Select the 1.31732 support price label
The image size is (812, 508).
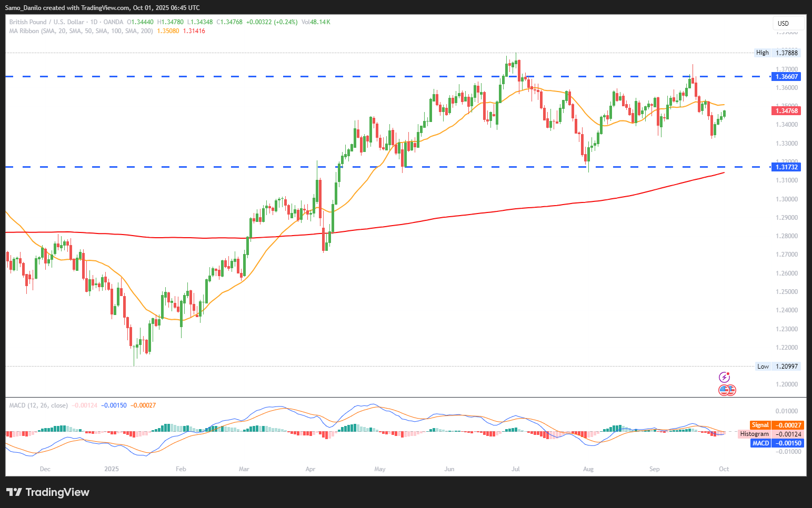tap(787, 167)
